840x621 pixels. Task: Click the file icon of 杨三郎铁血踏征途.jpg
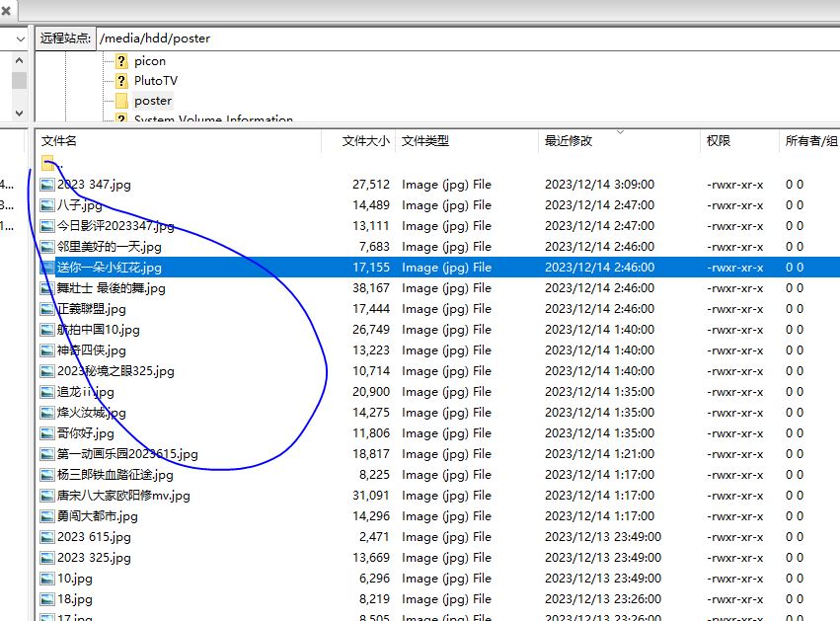[x=47, y=475]
